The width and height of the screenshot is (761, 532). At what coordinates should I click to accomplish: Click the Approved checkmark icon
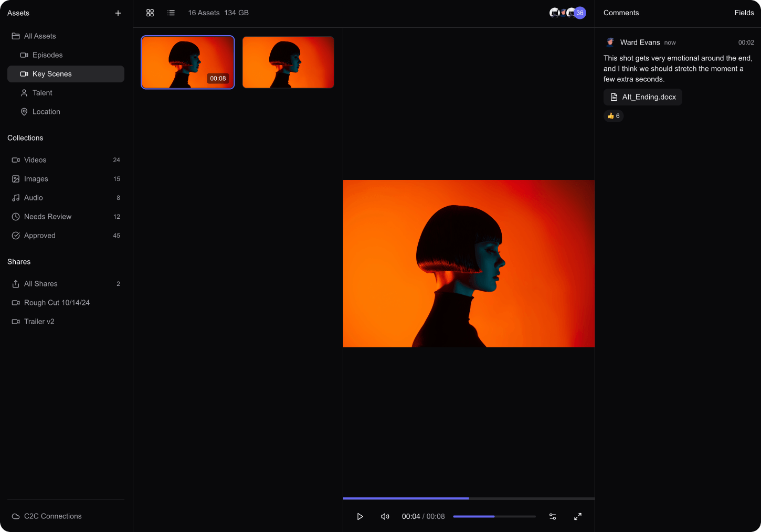coord(16,236)
